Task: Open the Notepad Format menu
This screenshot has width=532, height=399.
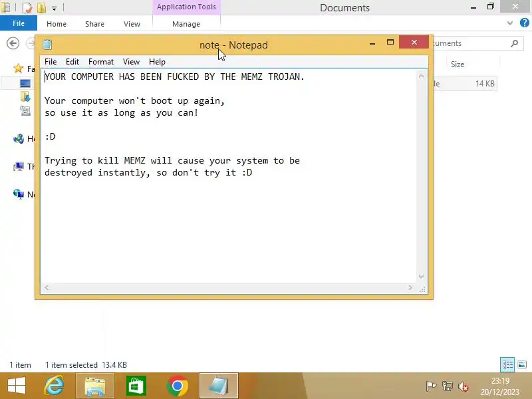Action: 101,62
